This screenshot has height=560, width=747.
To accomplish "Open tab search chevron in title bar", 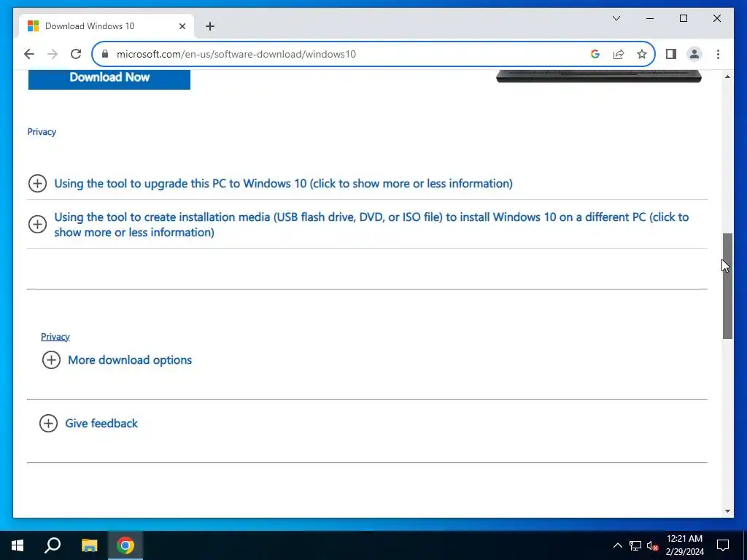I will (x=616, y=18).
